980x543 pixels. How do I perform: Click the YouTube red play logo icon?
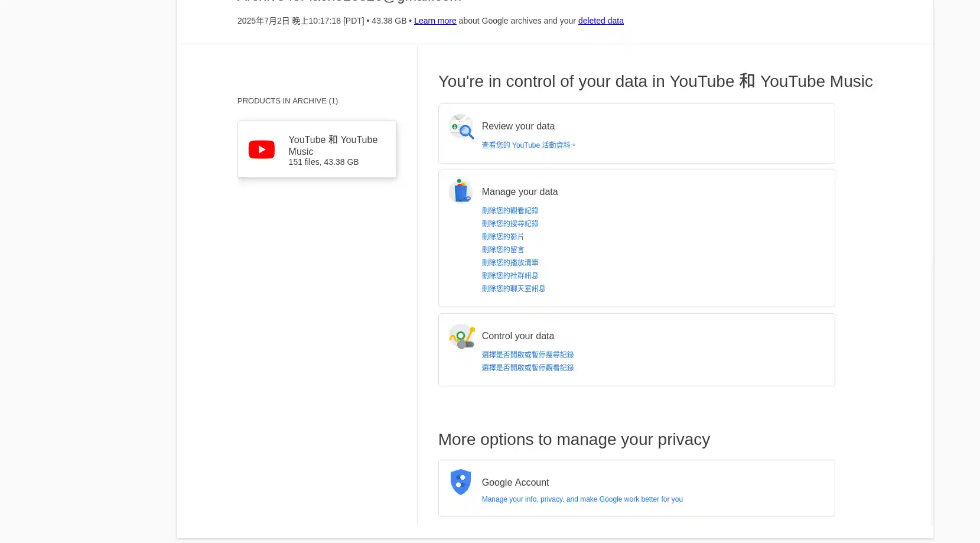[262, 149]
